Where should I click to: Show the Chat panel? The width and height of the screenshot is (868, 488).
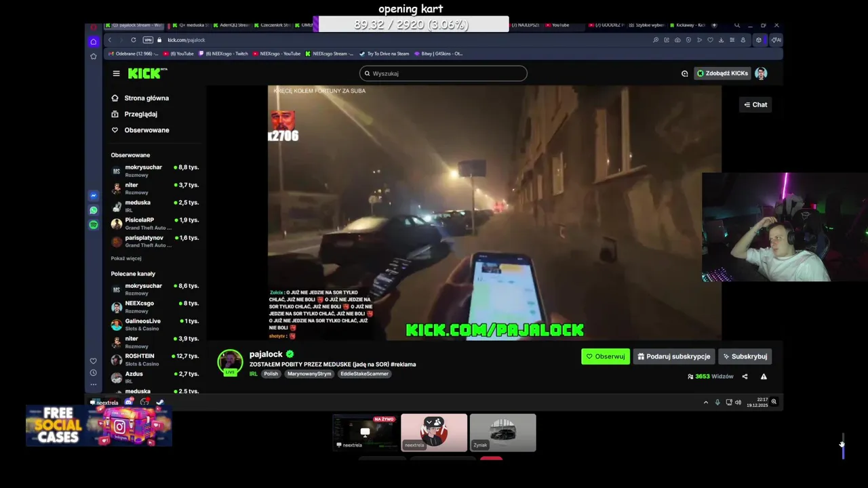(755, 104)
